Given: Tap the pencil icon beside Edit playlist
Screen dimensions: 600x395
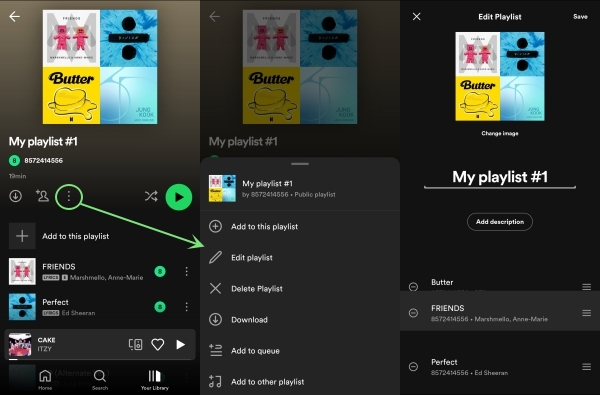Looking at the screenshot, I should (x=215, y=258).
